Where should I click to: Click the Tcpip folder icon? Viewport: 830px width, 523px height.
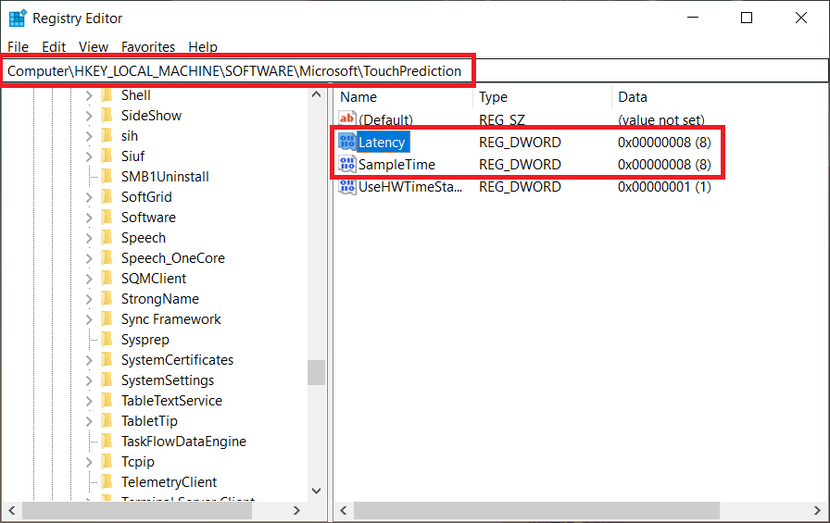click(x=107, y=462)
